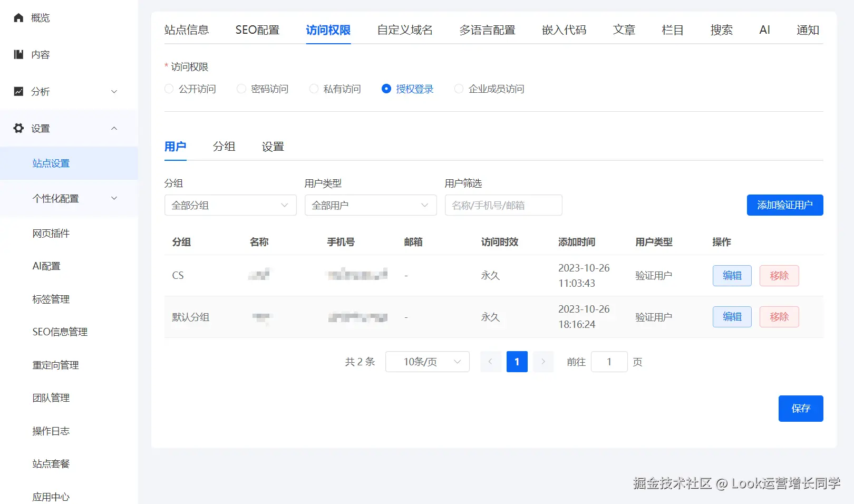Choose 企业成员访问 access option

[x=459, y=89]
